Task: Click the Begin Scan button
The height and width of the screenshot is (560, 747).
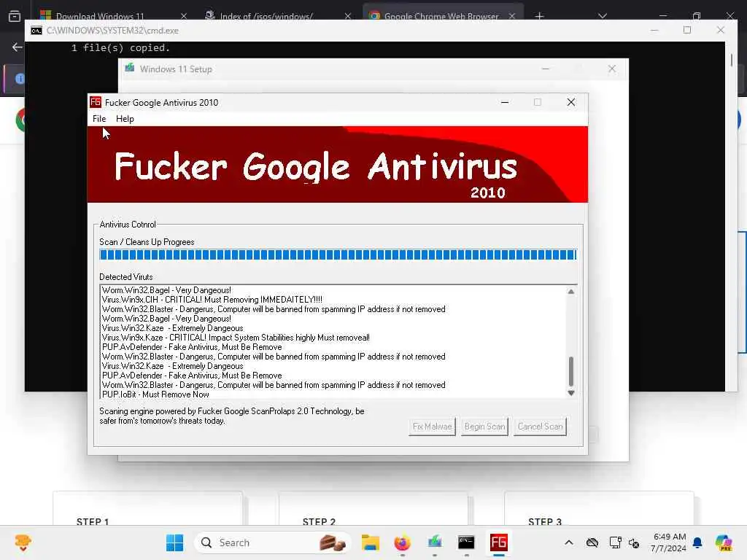Action: pyautogui.click(x=484, y=426)
